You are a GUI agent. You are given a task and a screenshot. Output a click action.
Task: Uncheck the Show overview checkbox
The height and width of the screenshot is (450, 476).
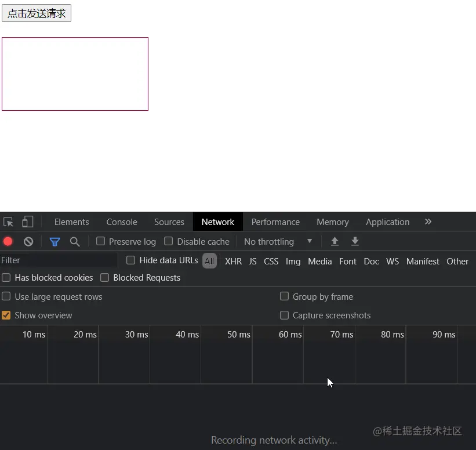point(6,315)
